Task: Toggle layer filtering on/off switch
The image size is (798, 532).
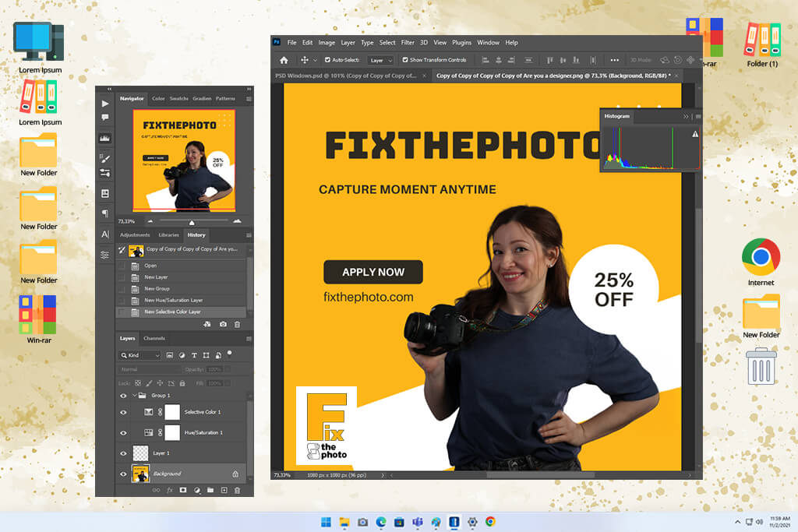Action: coord(230,353)
